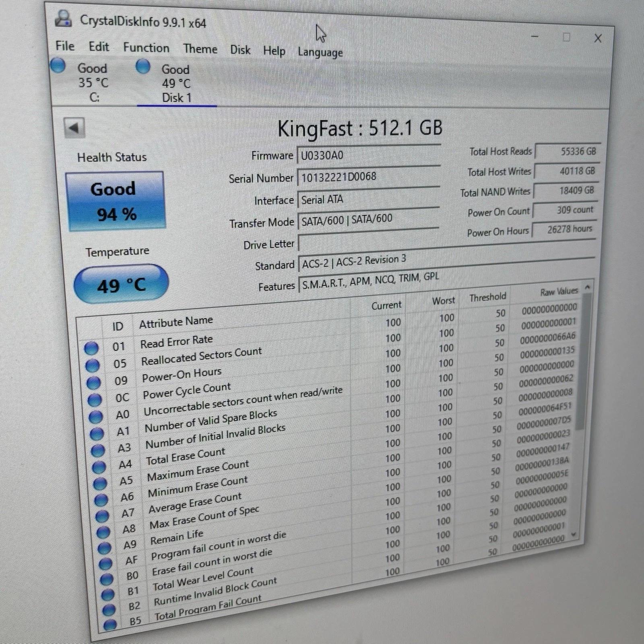Click the SMART list scroll down arrow
Viewport: 644px width, 644px height.
574,535
